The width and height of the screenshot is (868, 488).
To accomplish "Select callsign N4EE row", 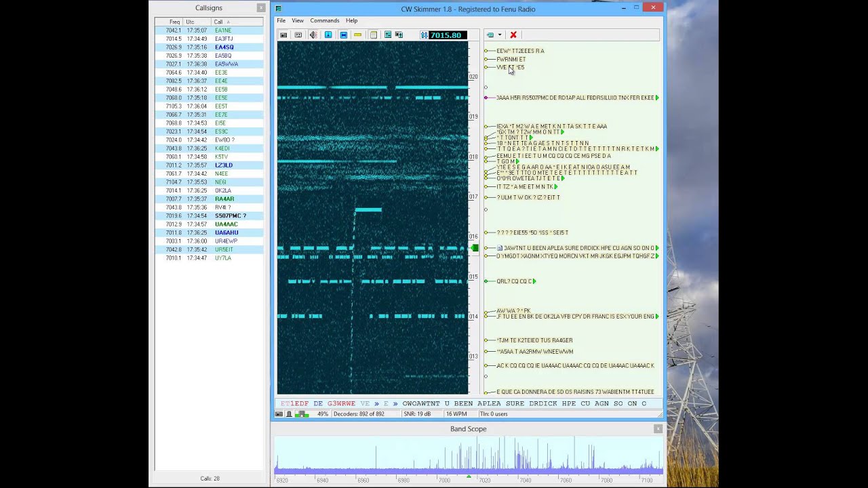I will point(209,174).
